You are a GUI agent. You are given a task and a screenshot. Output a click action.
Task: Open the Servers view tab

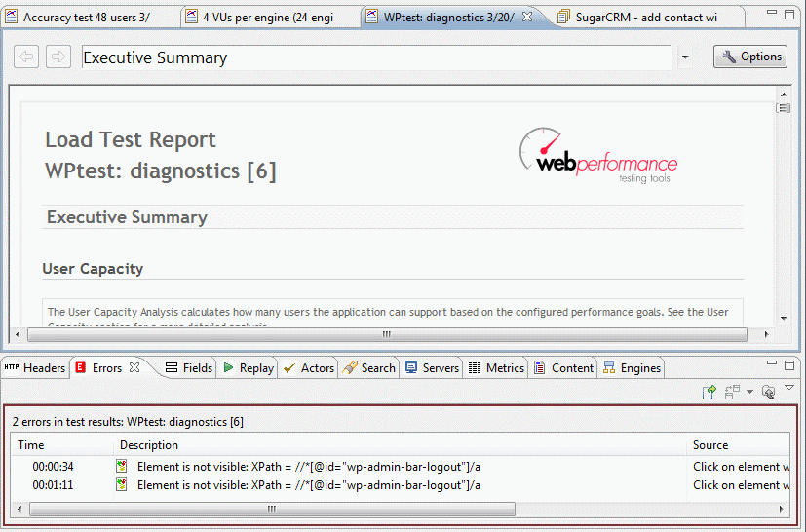432,368
